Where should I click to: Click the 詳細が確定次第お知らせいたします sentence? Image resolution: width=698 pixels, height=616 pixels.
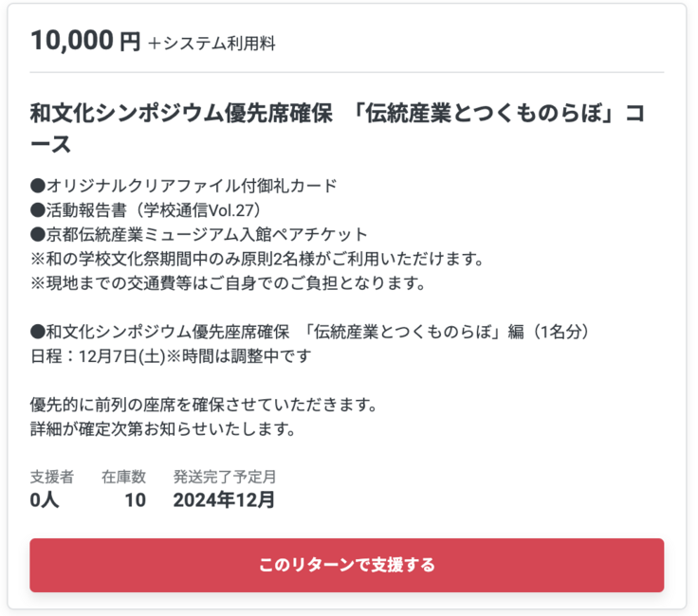pyautogui.click(x=163, y=430)
